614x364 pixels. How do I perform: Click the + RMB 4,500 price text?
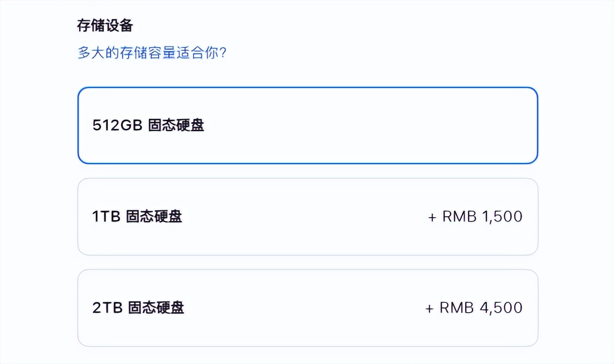pyautogui.click(x=474, y=308)
